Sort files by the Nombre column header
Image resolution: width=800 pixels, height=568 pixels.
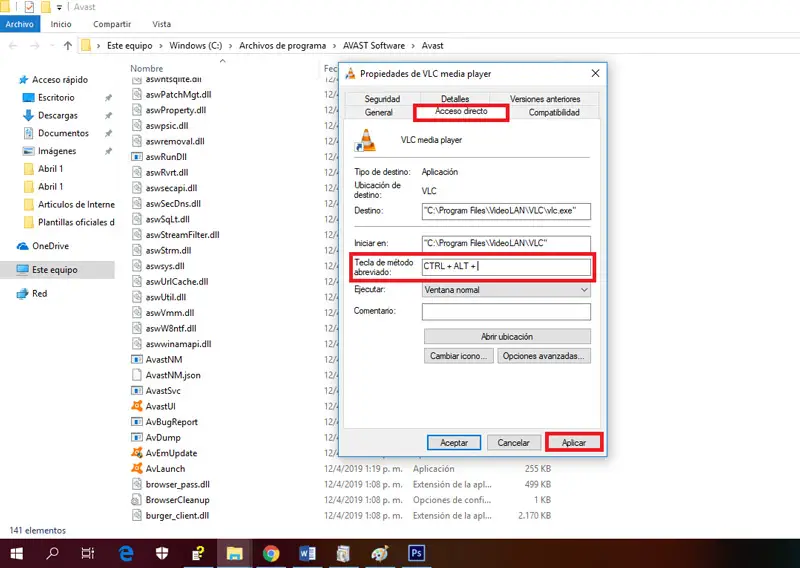click(146, 68)
